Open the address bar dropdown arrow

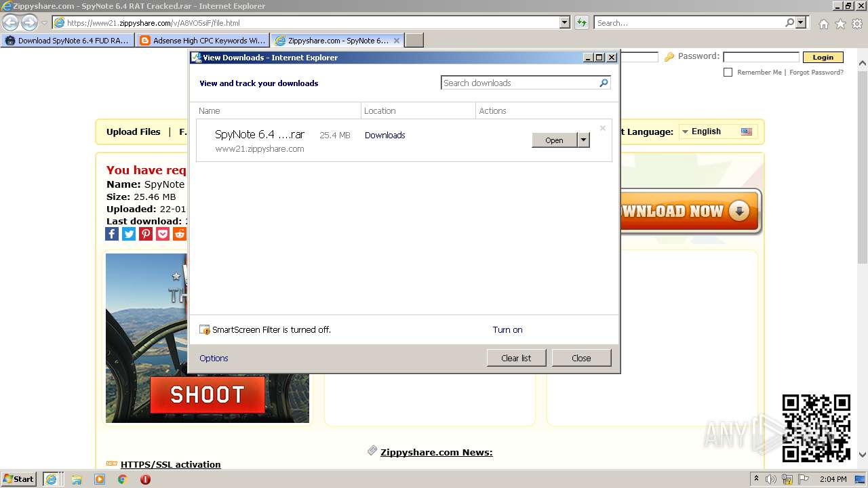coord(565,22)
